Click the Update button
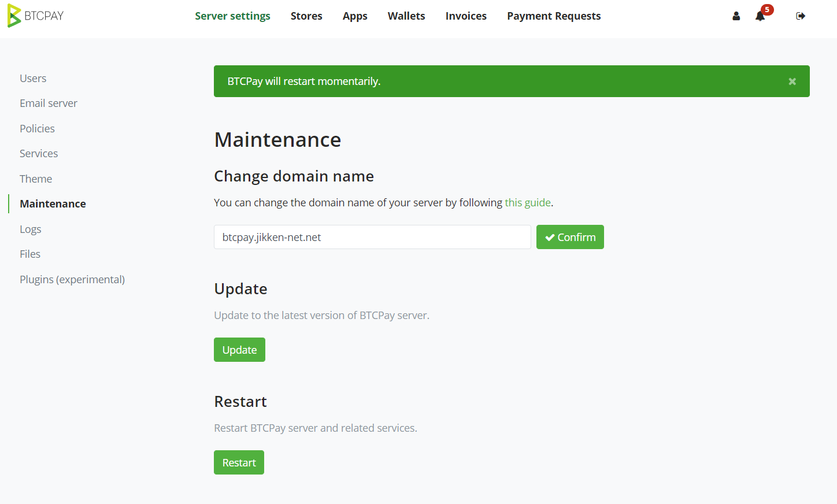Viewport: 837px width, 504px height. click(x=239, y=350)
